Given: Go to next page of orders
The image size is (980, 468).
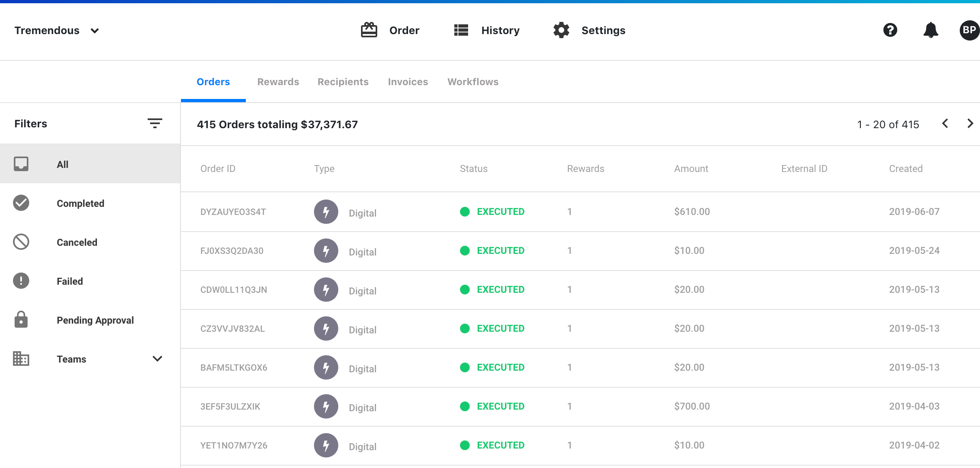Looking at the screenshot, I should point(970,124).
